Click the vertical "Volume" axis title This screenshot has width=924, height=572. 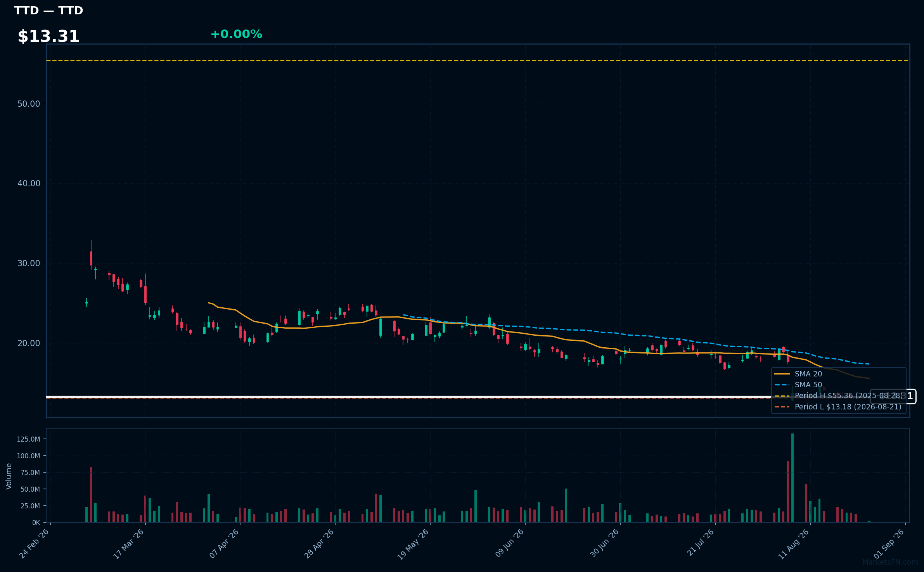click(x=9, y=476)
